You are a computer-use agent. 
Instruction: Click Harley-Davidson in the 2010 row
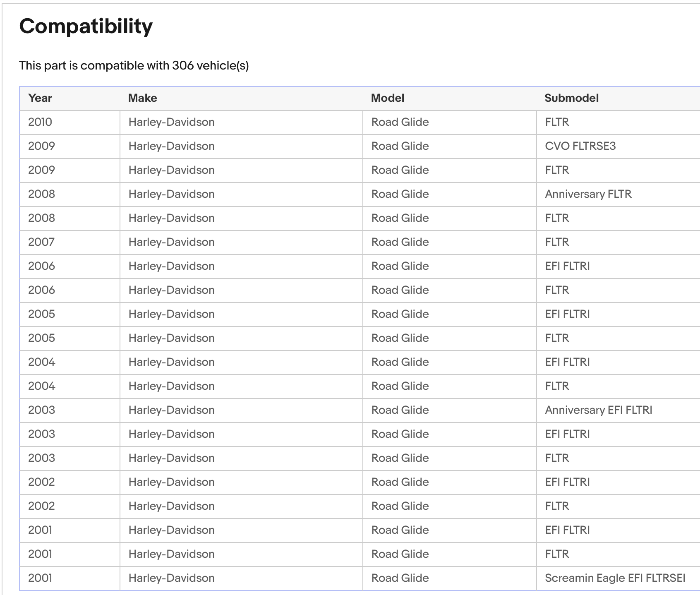click(x=171, y=122)
